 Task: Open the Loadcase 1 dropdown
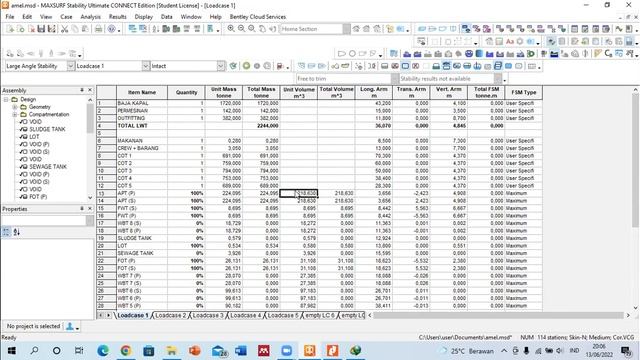(146, 66)
